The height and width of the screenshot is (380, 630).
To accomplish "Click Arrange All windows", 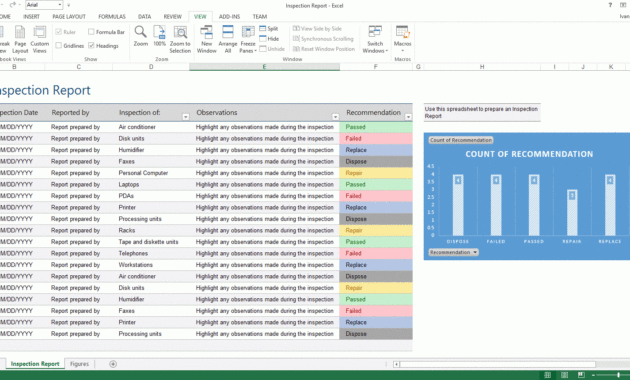I will pos(228,39).
